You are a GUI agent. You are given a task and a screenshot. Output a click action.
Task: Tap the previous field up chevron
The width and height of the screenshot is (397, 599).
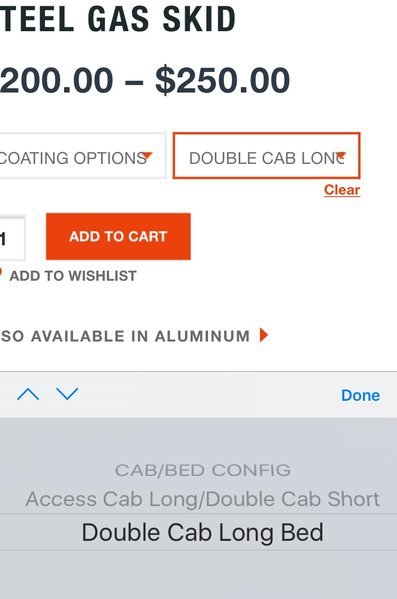(28, 394)
